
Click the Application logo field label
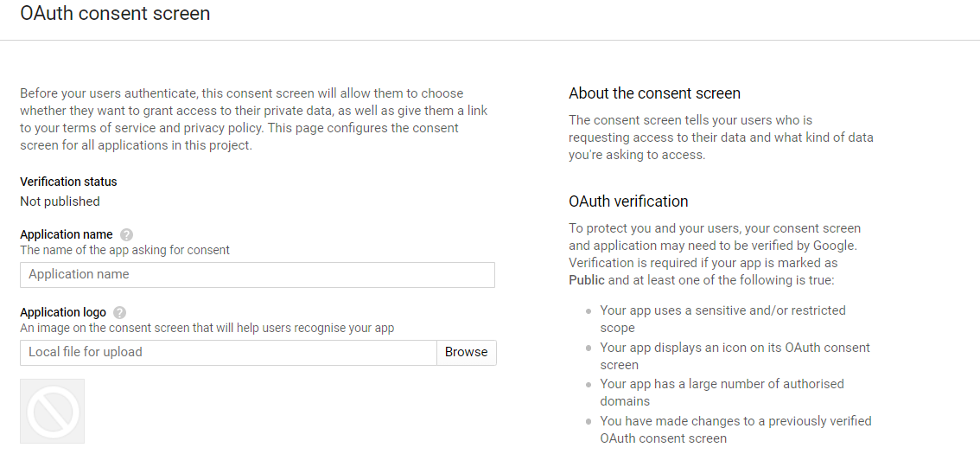tap(63, 312)
